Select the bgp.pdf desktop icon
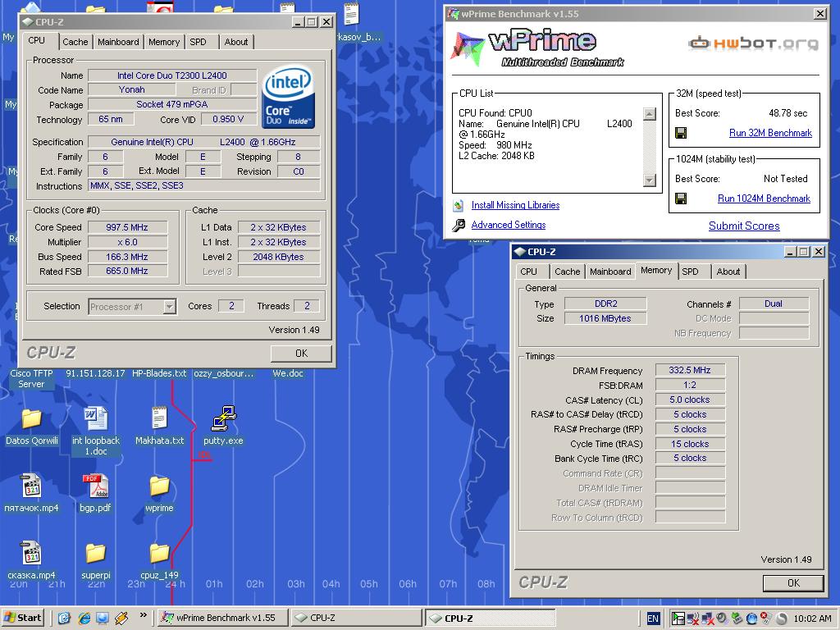Viewport: 840px width, 630px height. (95, 486)
